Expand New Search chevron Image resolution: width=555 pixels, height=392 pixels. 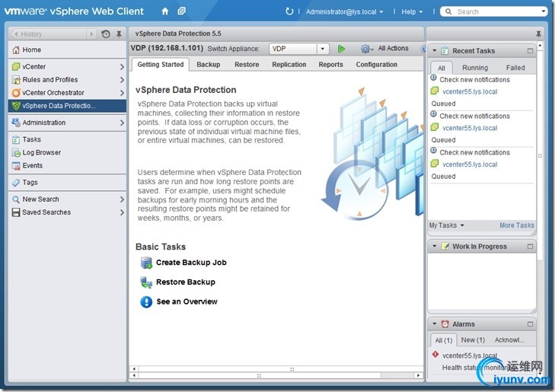pos(122,199)
